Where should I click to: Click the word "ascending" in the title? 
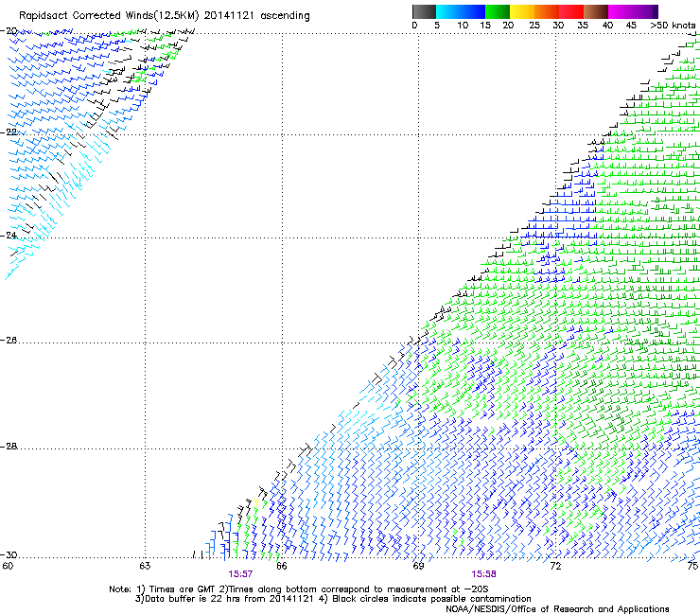285,16
